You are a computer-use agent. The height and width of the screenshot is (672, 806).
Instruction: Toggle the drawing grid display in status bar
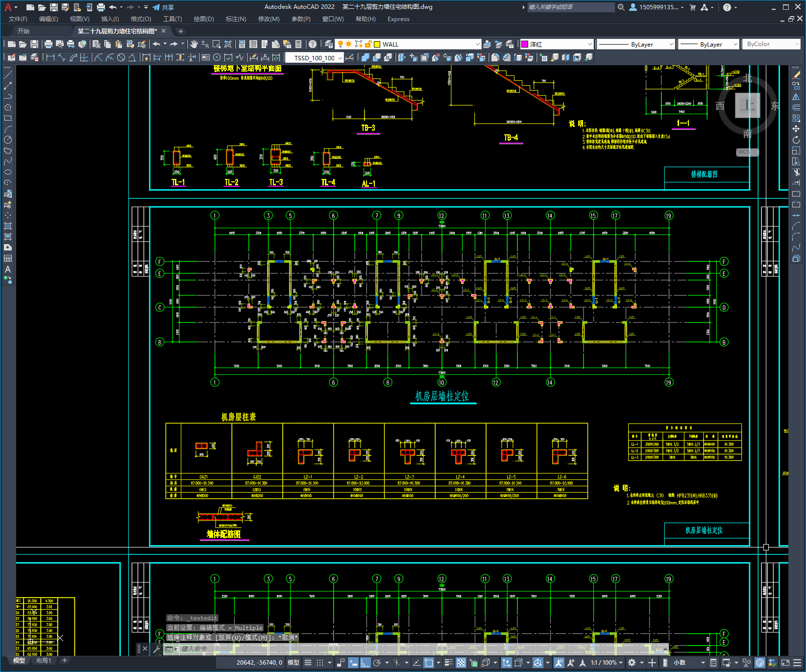308,663
